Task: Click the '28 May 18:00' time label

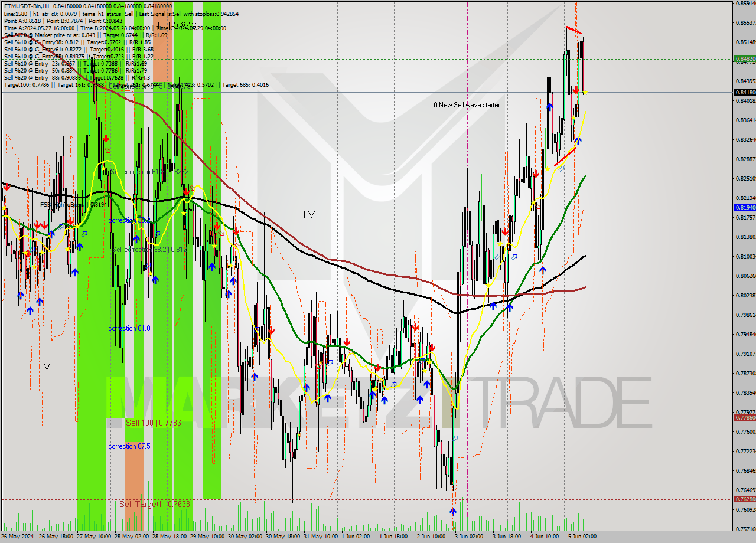Action: point(170,537)
